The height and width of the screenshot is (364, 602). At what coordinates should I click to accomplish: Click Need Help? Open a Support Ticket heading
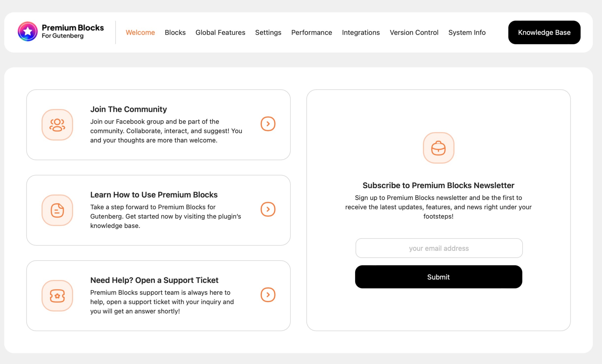click(x=154, y=280)
